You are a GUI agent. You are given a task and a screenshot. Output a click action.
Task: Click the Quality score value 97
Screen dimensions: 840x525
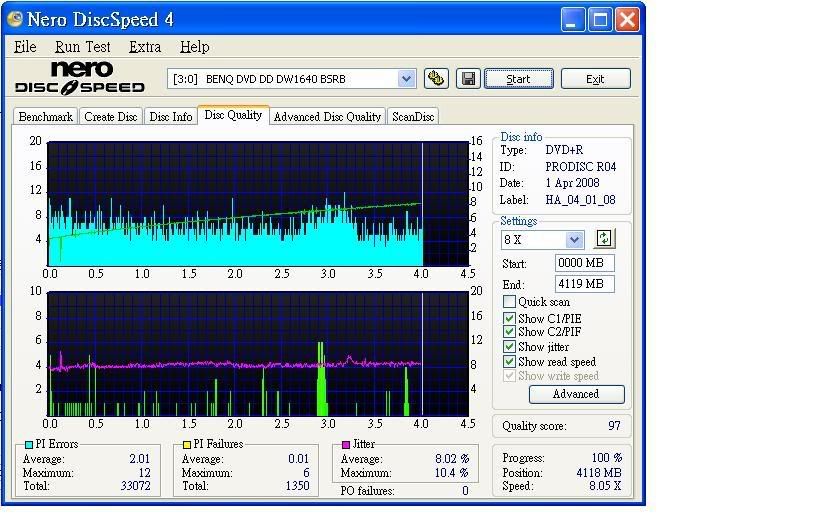614,426
